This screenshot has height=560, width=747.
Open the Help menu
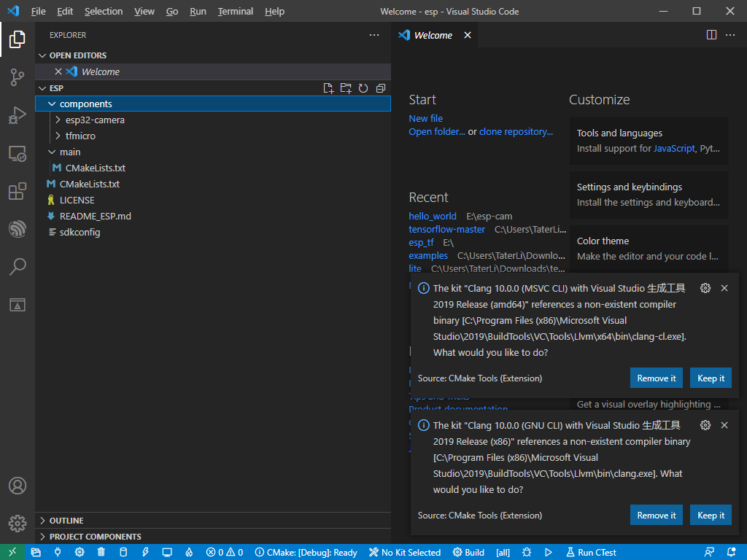[274, 11]
